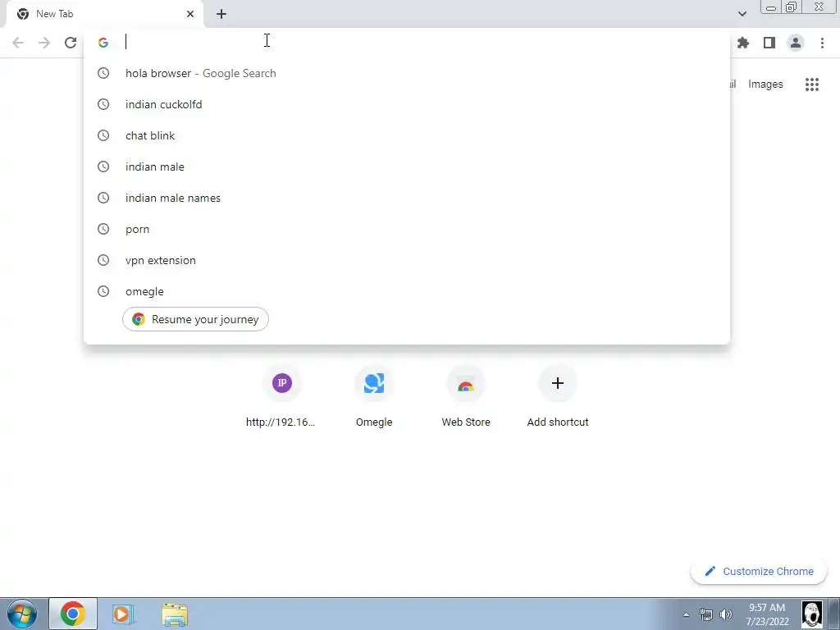Viewport: 840px width, 630px height.
Task: Select 'omegle' suggestion
Action: pyautogui.click(x=407, y=291)
